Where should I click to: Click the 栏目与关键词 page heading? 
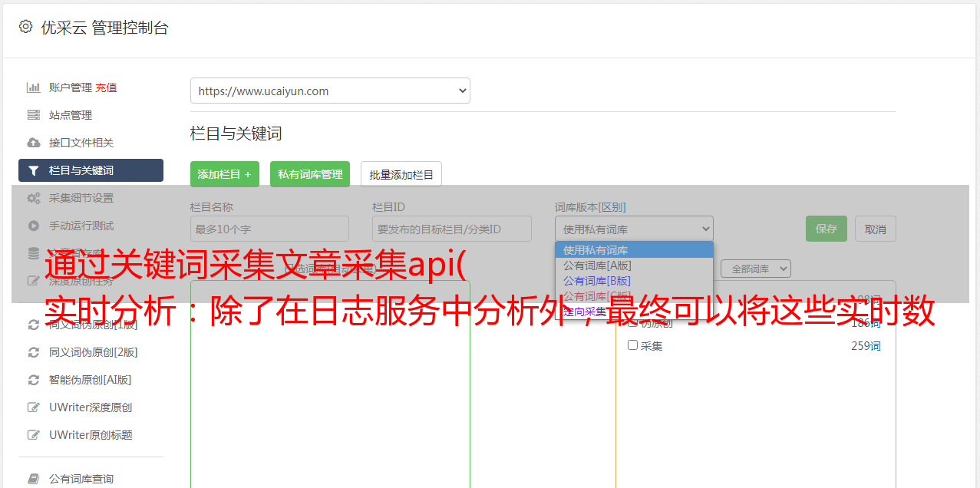click(236, 134)
